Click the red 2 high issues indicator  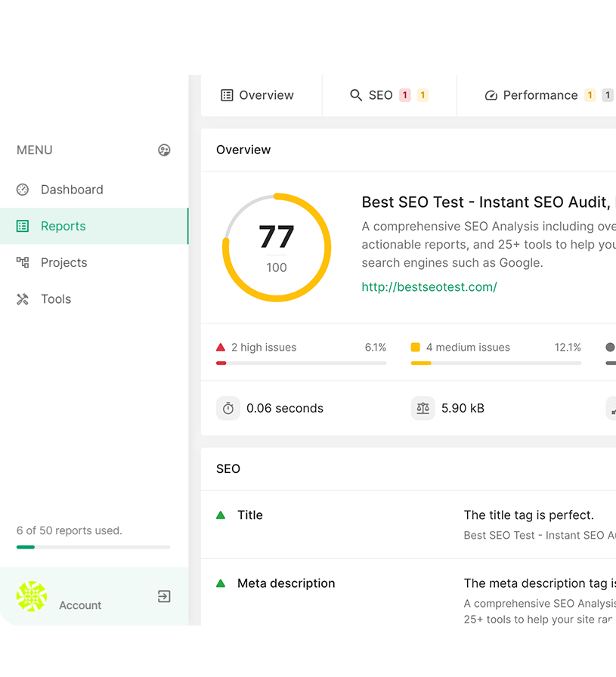(x=221, y=347)
